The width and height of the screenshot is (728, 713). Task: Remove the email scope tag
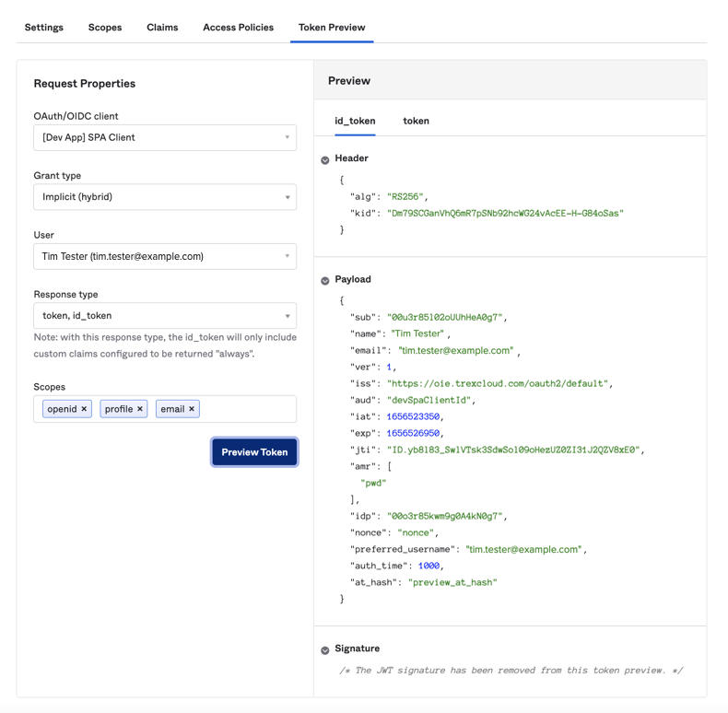192,409
